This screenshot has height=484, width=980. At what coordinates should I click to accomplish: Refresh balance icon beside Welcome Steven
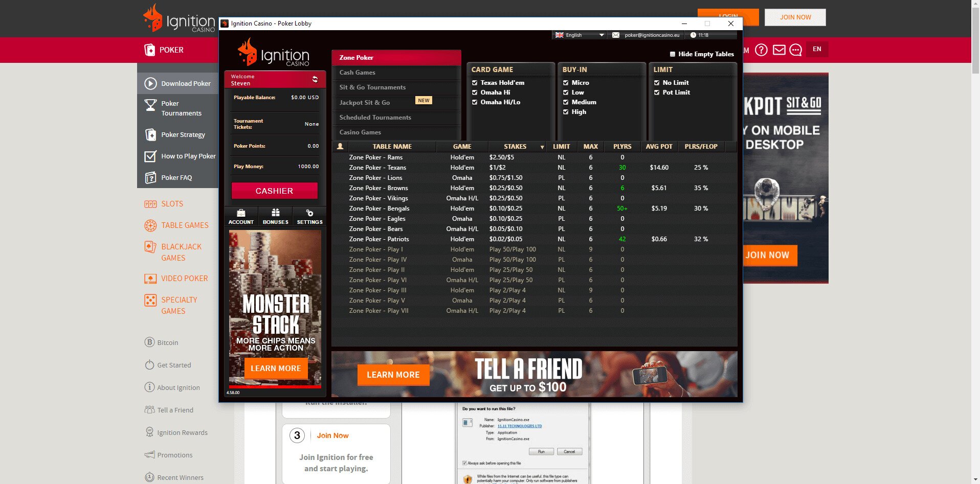[315, 79]
